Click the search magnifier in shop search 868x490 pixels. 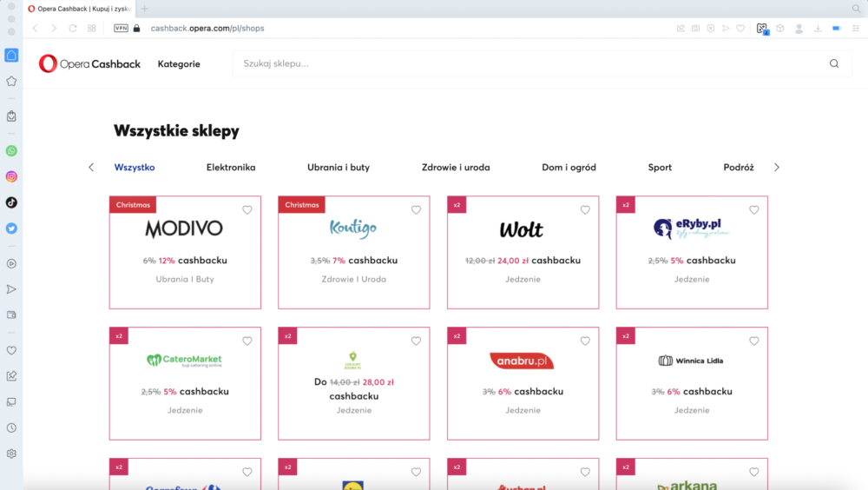point(834,63)
